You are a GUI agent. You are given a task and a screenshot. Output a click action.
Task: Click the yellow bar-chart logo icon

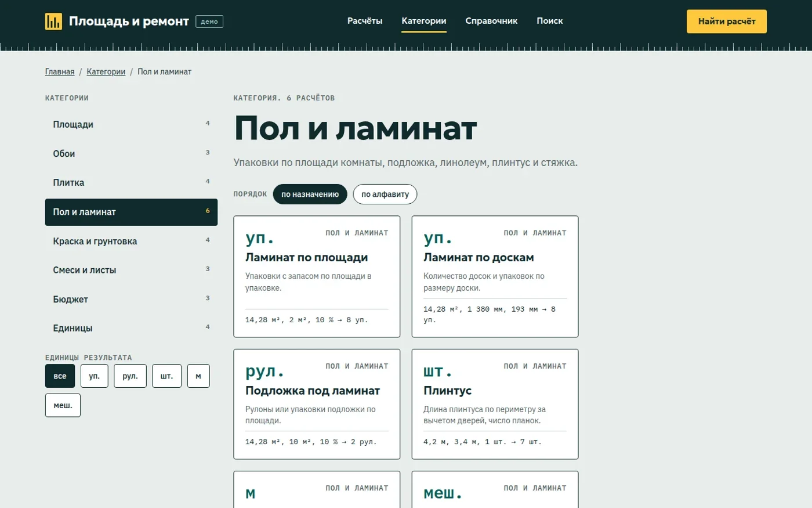53,21
